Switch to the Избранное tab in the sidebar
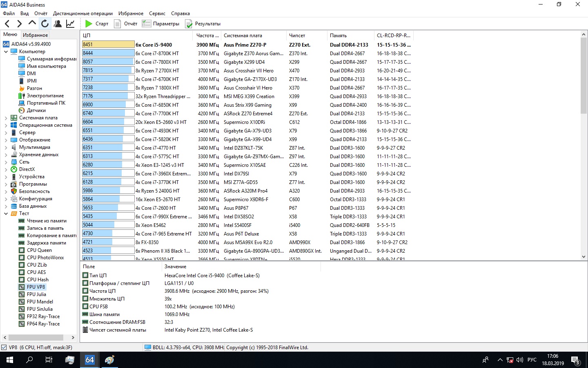 click(x=36, y=35)
